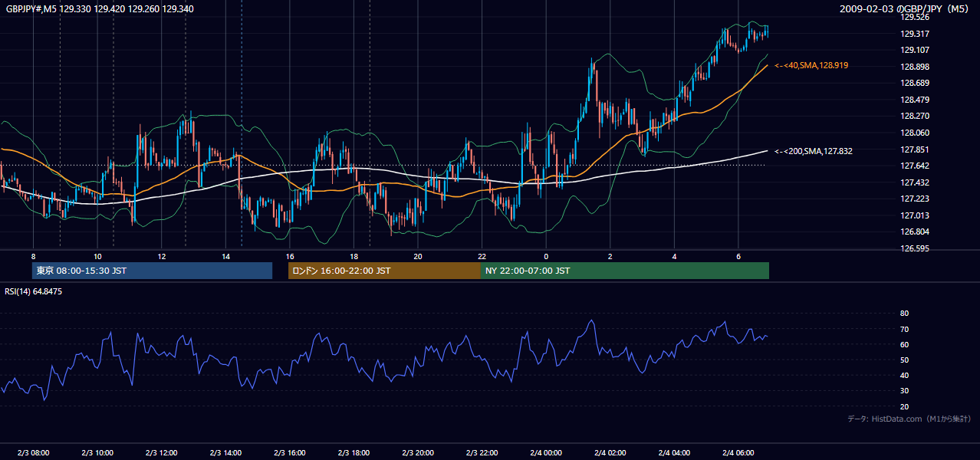
Task: Click RSI scale value 80
Action: pyautogui.click(x=904, y=314)
